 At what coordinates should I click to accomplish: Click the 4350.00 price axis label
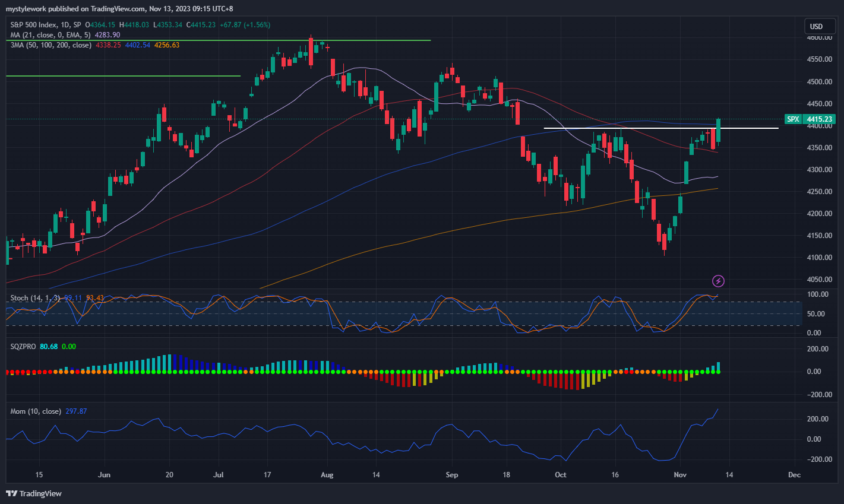click(819, 148)
